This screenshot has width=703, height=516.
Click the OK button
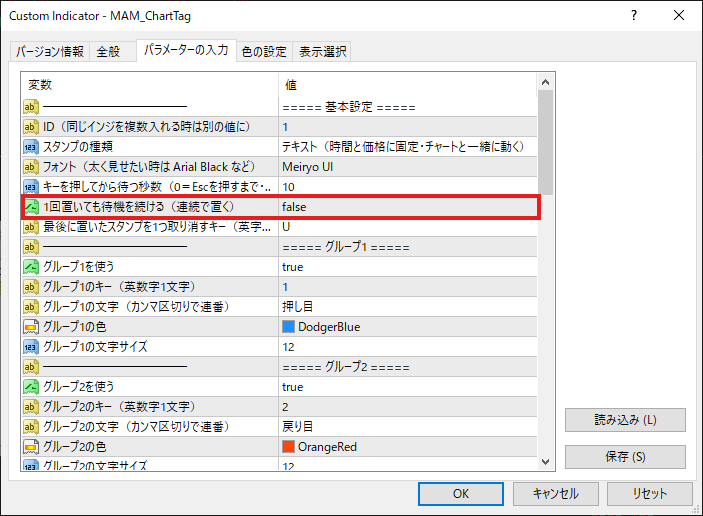point(460,494)
